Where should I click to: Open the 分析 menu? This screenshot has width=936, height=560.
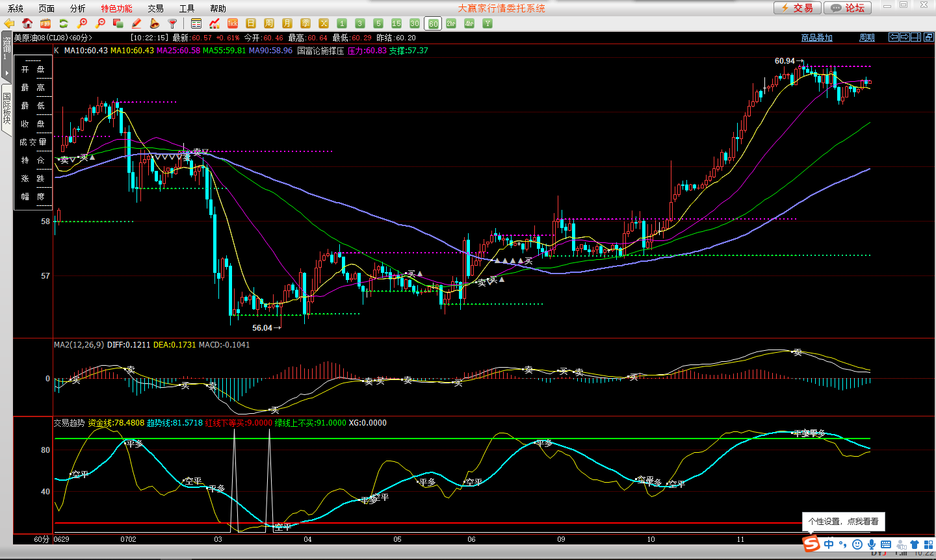[77, 8]
